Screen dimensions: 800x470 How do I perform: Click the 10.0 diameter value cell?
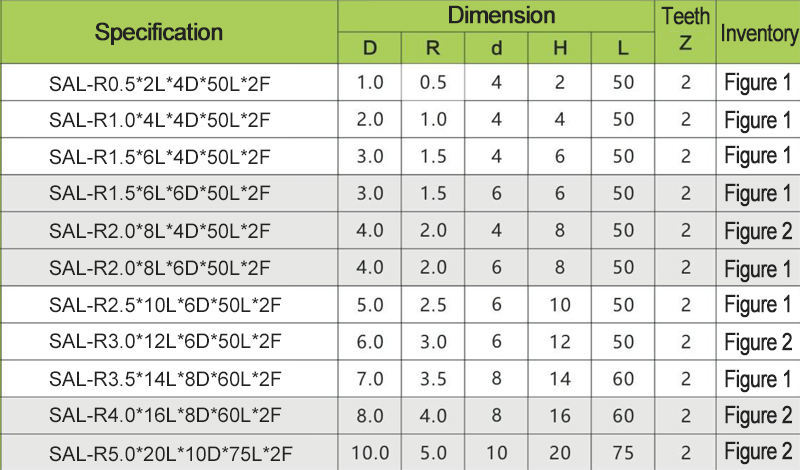click(x=370, y=452)
